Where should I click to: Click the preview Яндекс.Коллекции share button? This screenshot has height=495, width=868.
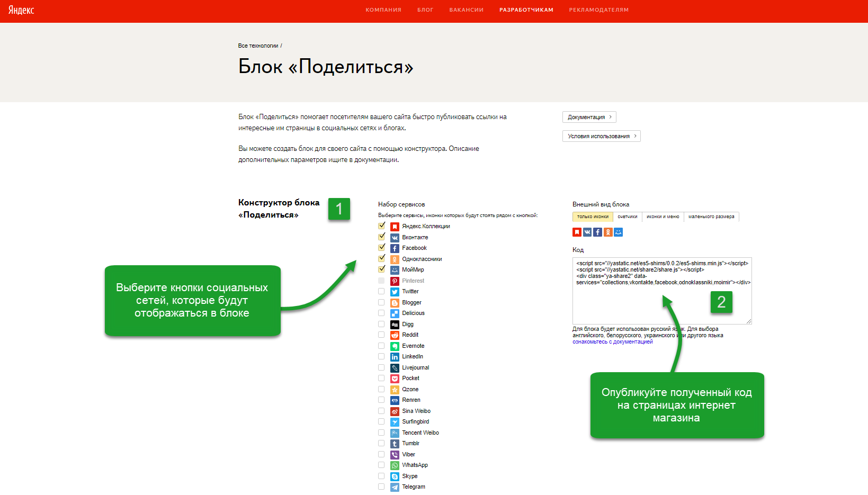click(x=577, y=232)
